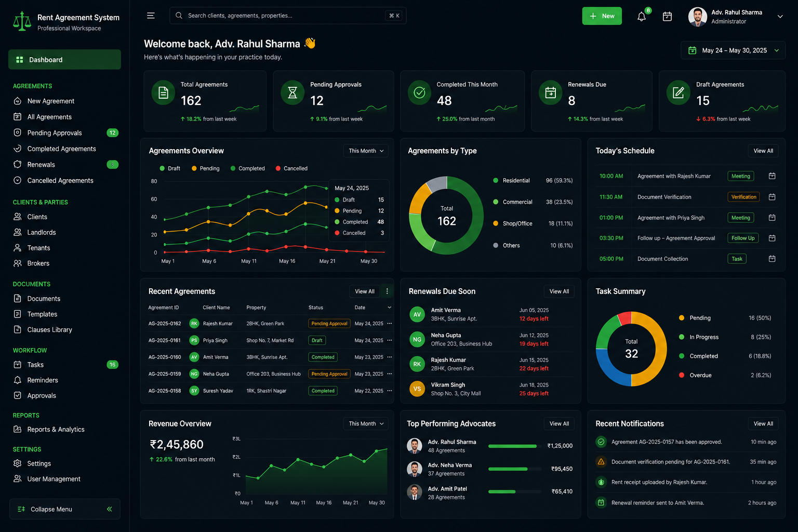Click renewal reminder notification calendar icon

[x=601, y=503]
